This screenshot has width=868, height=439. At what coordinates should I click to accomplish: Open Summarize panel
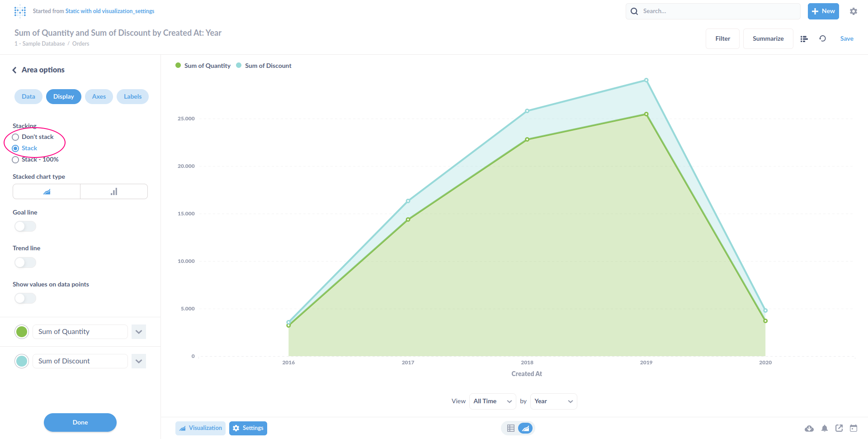[x=768, y=38]
